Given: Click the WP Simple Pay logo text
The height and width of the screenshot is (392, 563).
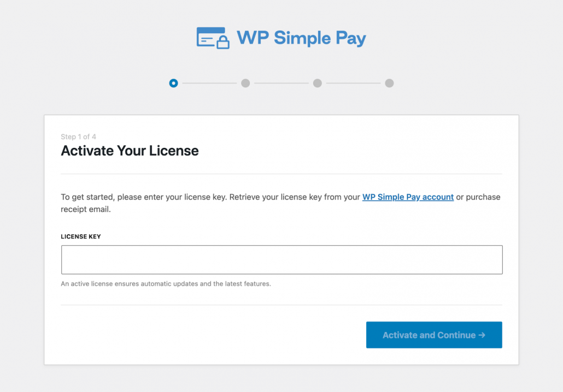Looking at the screenshot, I should [x=301, y=38].
